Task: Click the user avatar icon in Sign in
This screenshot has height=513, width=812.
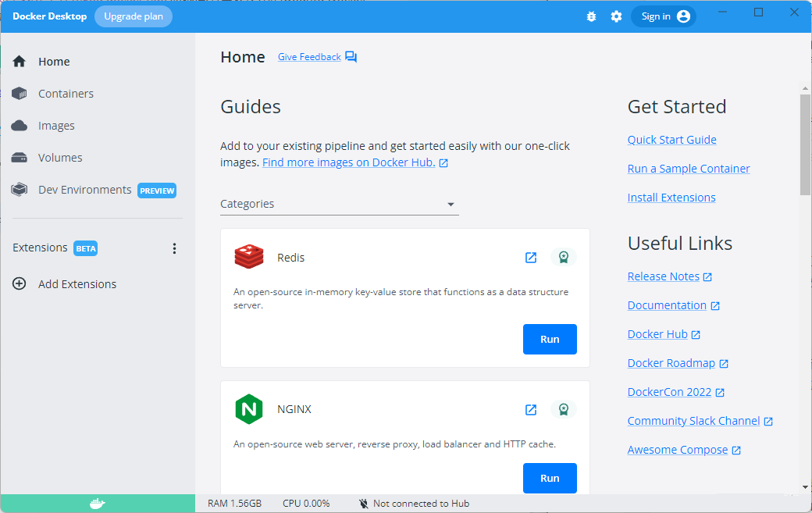Action: point(684,16)
